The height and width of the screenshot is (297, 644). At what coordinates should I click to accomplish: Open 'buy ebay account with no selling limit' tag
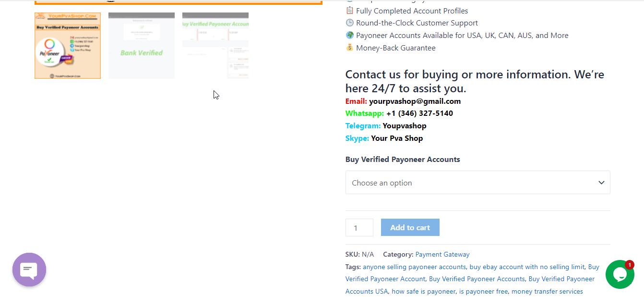(x=527, y=267)
